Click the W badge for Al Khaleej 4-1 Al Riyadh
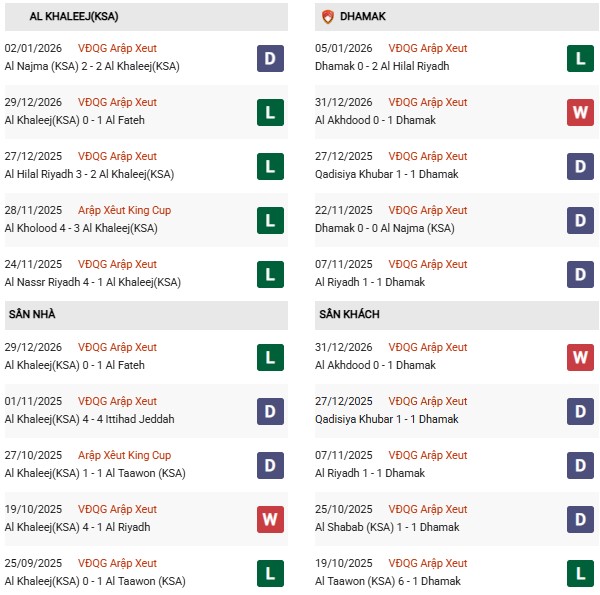The image size is (600, 595). [270, 519]
